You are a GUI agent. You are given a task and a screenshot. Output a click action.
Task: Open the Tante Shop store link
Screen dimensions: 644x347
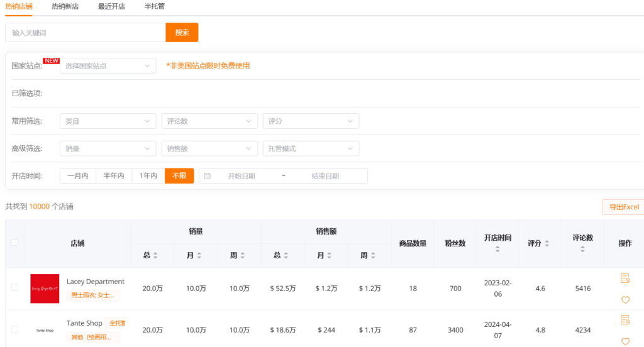[x=84, y=323]
